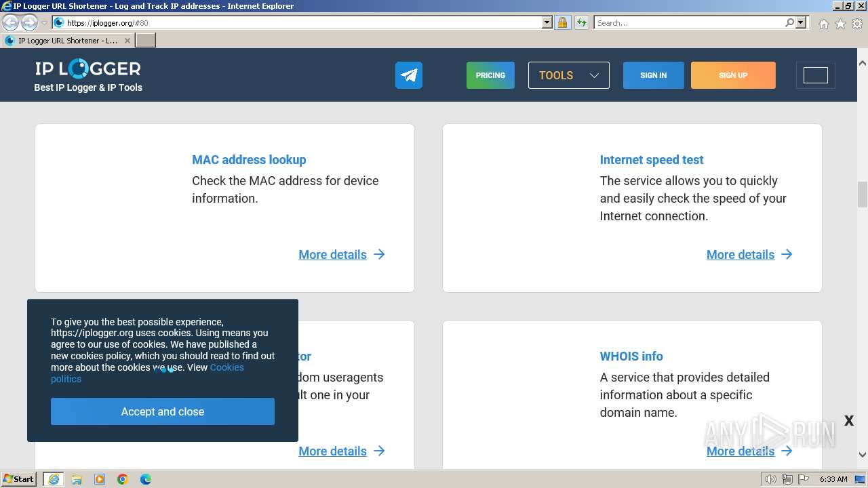This screenshot has width=868, height=488.
Task: Click the network tray icon
Action: tap(787, 479)
